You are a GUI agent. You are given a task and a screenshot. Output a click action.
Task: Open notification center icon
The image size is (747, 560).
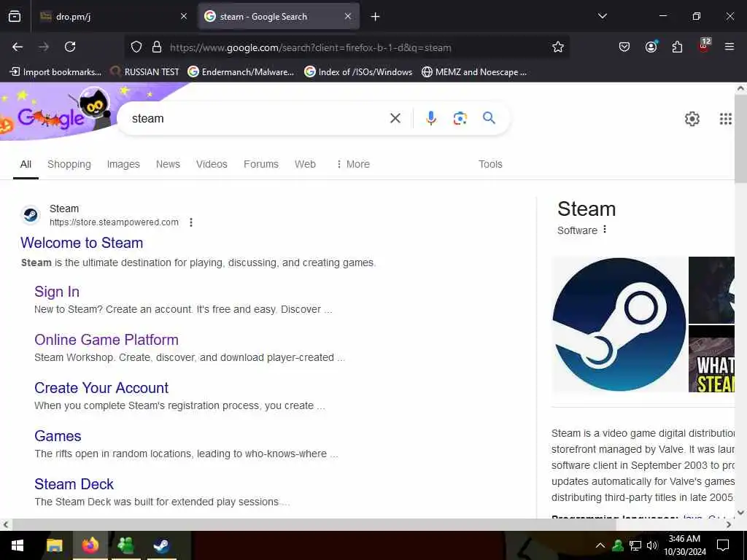[x=723, y=545]
